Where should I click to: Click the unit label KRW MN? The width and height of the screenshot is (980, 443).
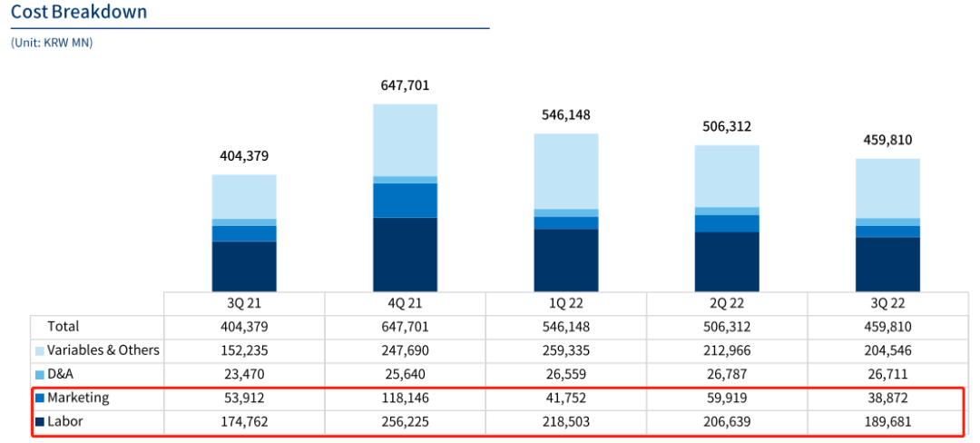coord(52,43)
